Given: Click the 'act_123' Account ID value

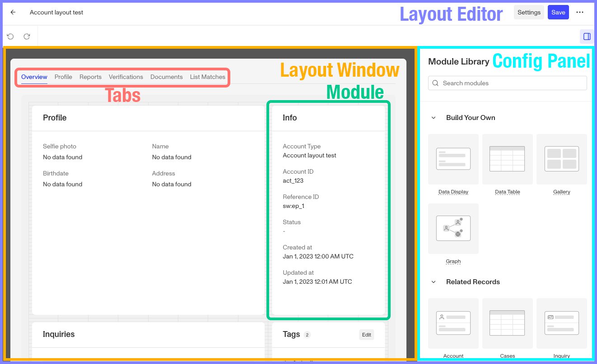Looking at the screenshot, I should (293, 180).
